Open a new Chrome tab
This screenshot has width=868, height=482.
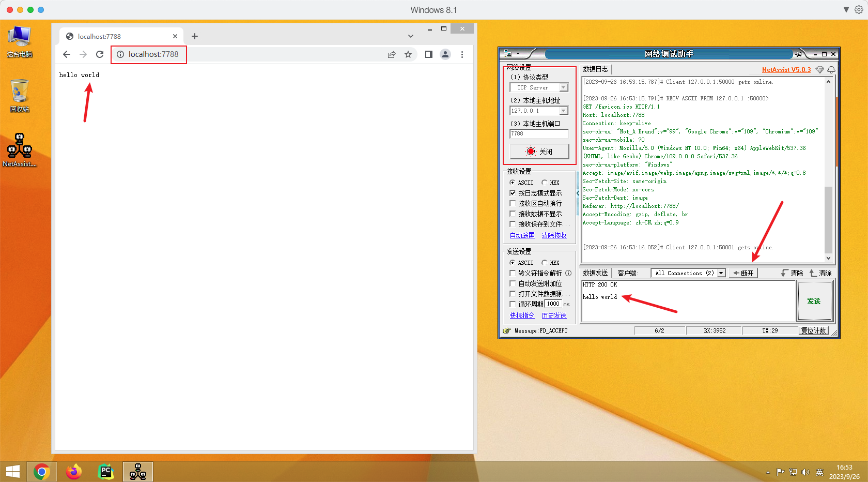[195, 36]
